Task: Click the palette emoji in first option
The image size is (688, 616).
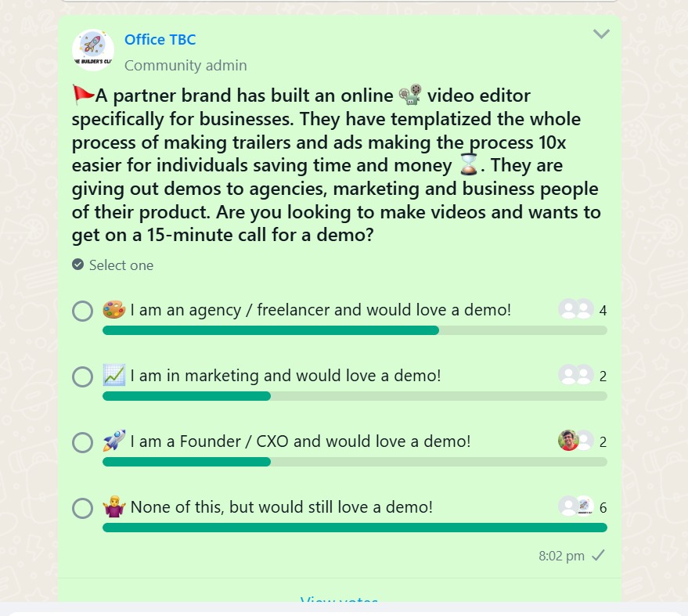Action: [x=114, y=310]
